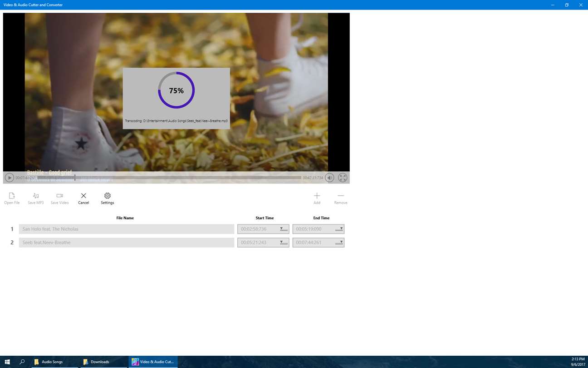Switch to Downloads folder in taskbar
This screenshot has height=368, width=588.
pos(103,362)
